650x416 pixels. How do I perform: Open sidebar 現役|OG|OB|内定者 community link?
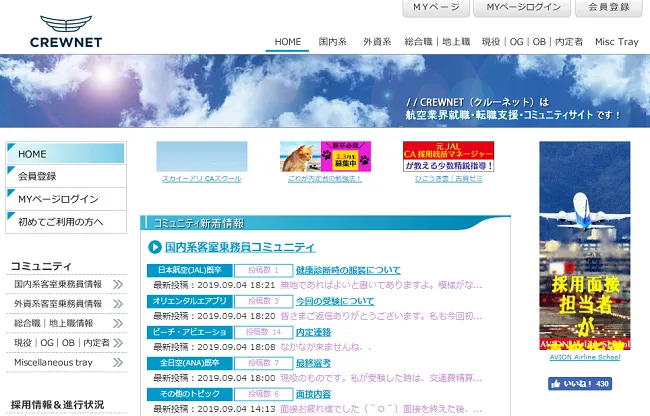pos(62,343)
